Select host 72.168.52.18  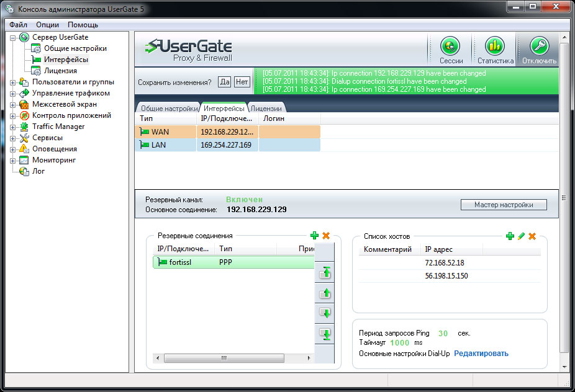pos(450,263)
